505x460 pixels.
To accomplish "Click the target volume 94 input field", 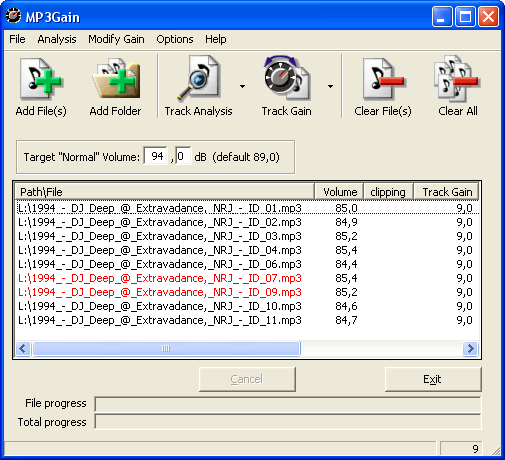I will click(x=156, y=155).
